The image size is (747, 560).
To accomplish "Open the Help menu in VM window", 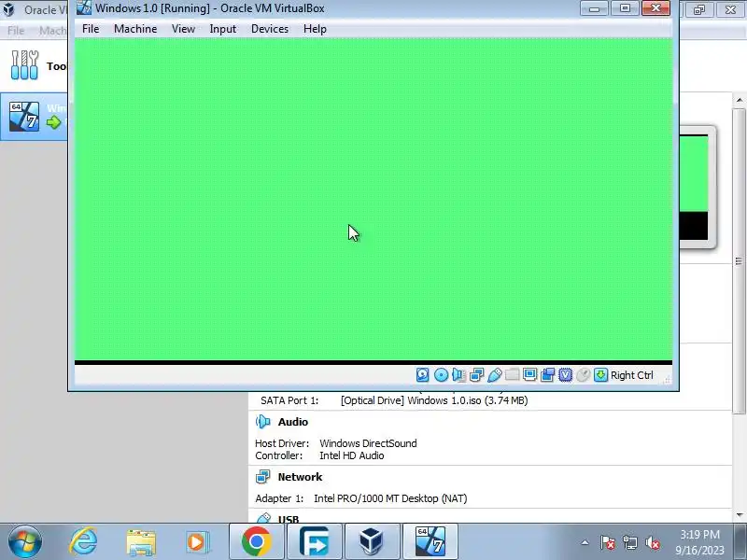I will [315, 29].
